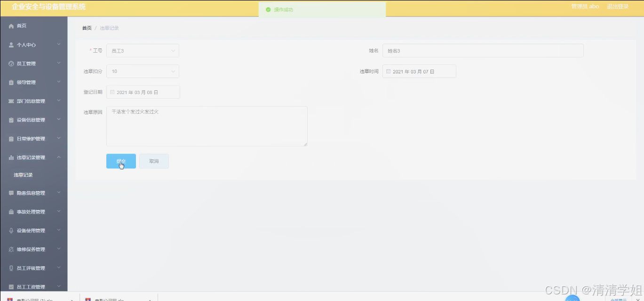Open the 违章扣分 dropdown showing 10

[x=143, y=71]
